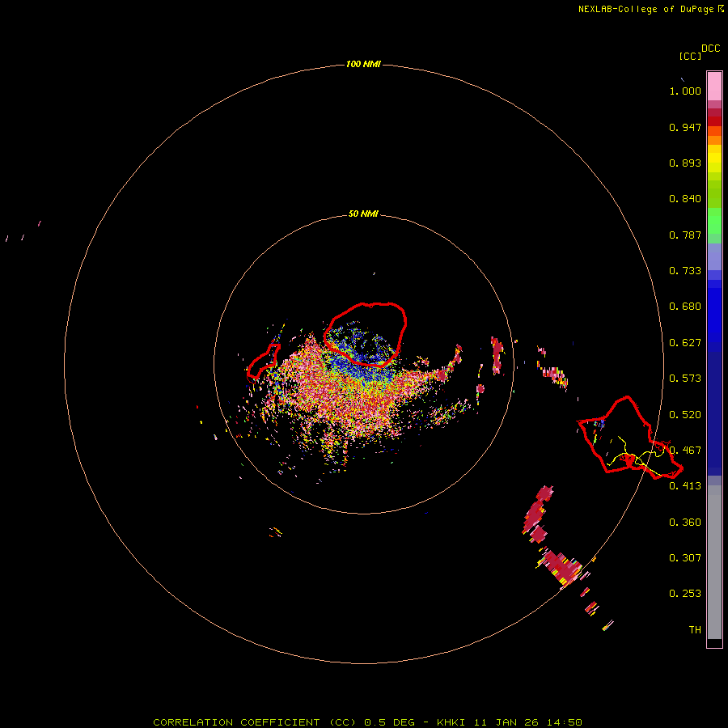Click the 100 NMI range ring label

[x=363, y=64]
